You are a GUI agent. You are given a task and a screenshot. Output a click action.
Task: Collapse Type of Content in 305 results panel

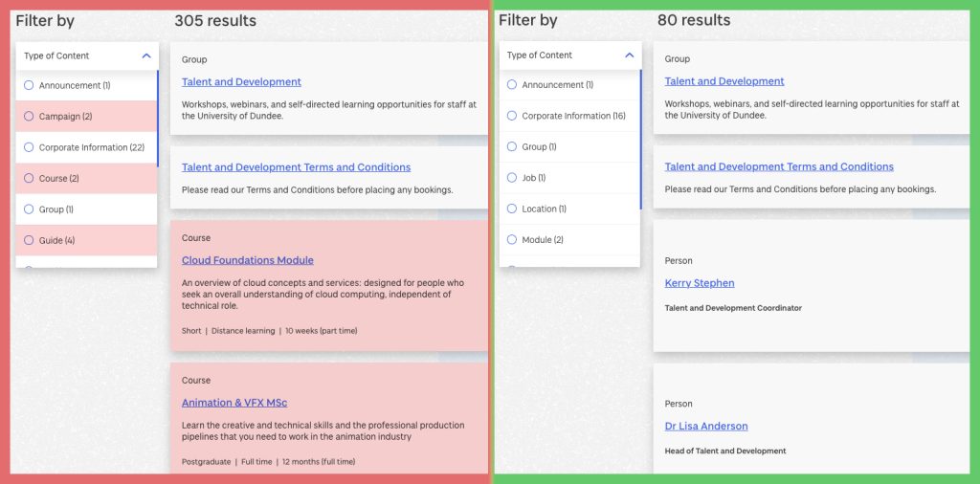[146, 55]
